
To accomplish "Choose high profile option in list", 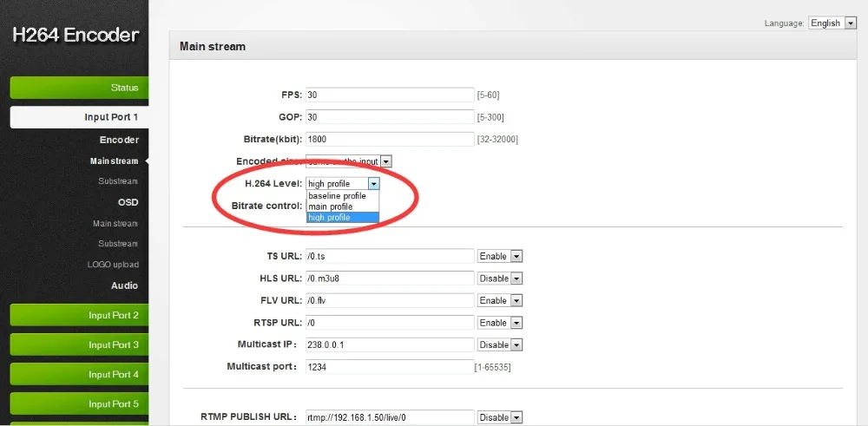I will 343,218.
